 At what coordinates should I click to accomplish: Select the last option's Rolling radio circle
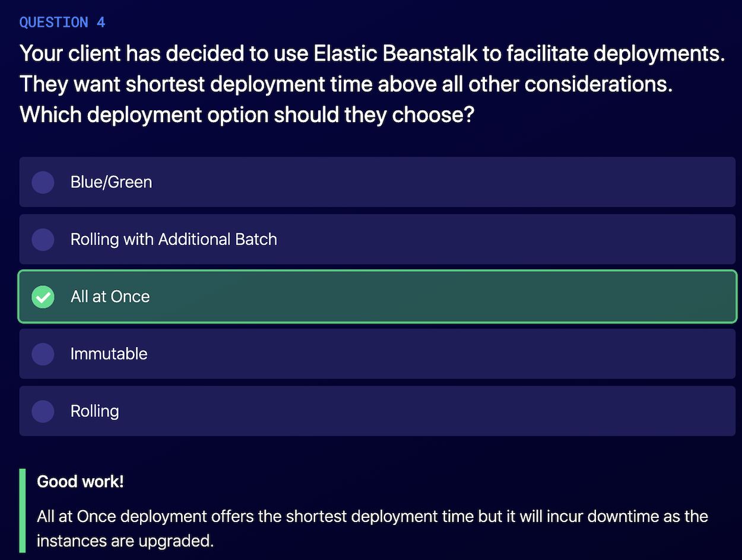(43, 411)
